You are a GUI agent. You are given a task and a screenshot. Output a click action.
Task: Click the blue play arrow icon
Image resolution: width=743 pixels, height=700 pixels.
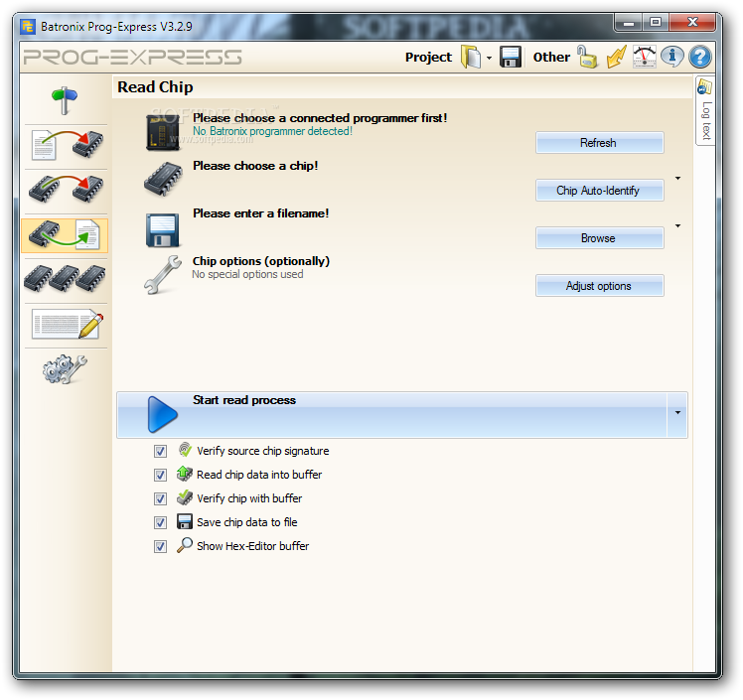click(x=162, y=414)
